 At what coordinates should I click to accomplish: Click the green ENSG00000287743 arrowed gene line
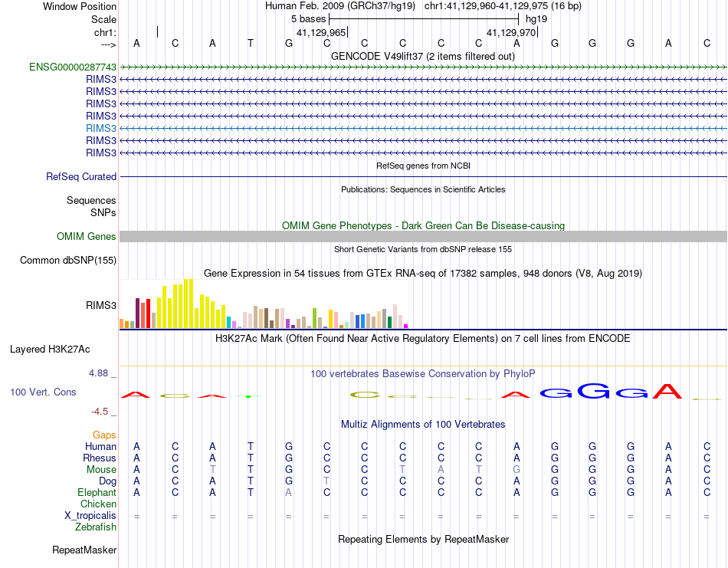click(424, 67)
